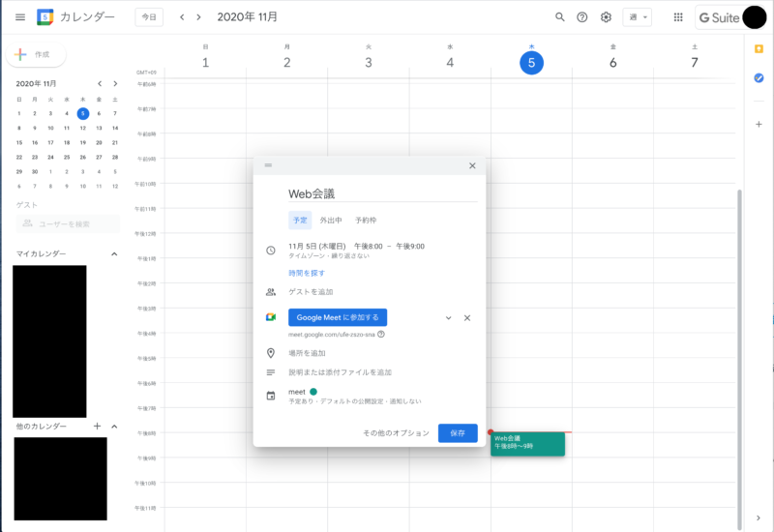Select day 26 in mini calendar
This screenshot has width=774, height=532.
(83, 158)
